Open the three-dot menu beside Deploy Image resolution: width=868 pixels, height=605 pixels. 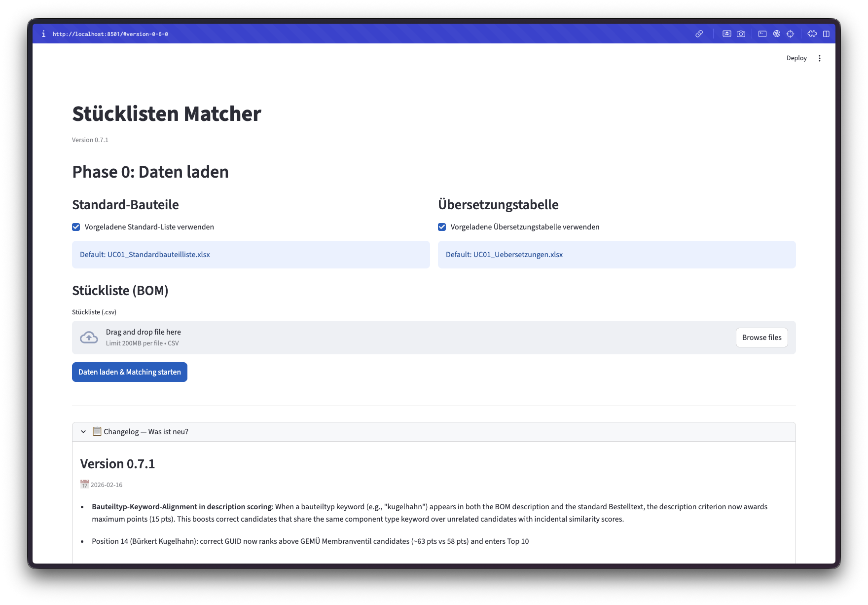click(x=820, y=58)
